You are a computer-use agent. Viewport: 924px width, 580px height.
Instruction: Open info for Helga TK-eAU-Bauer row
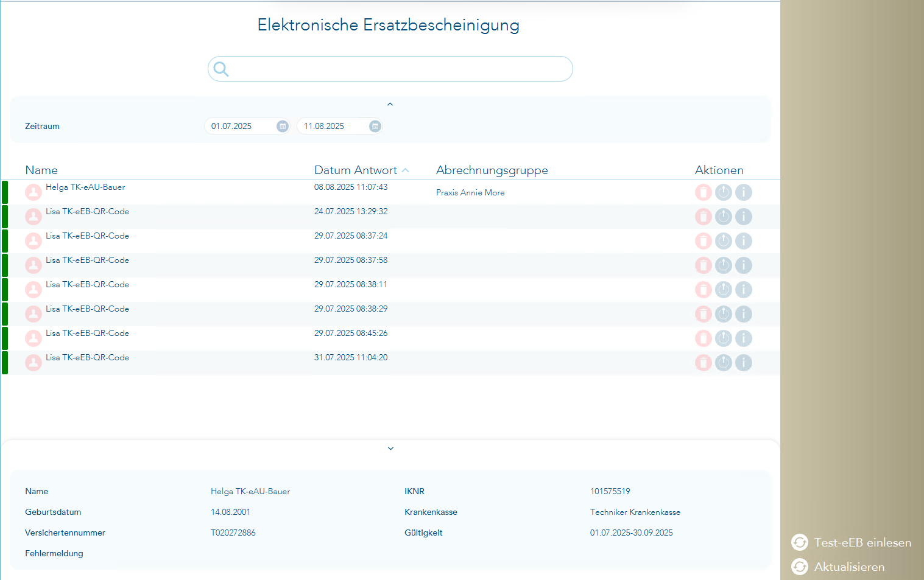point(743,192)
